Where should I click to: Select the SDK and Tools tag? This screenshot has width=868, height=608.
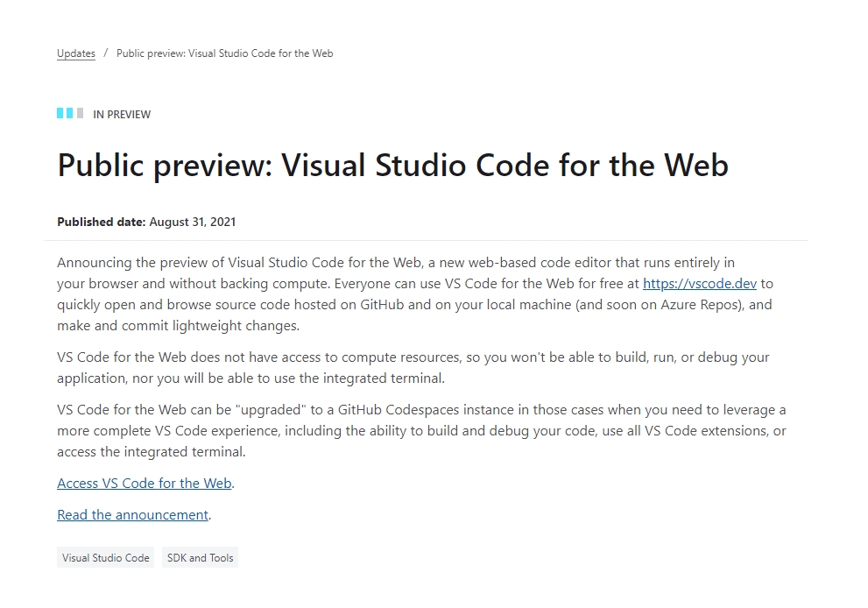pyautogui.click(x=200, y=558)
